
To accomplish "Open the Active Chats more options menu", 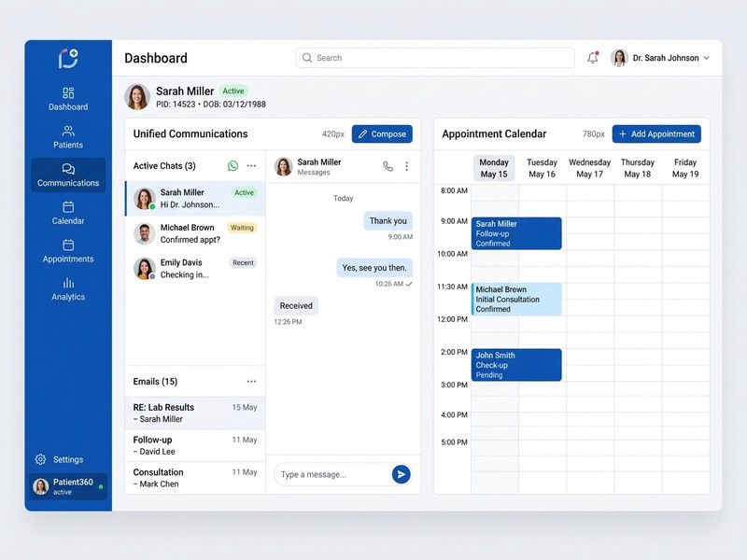I will point(251,166).
